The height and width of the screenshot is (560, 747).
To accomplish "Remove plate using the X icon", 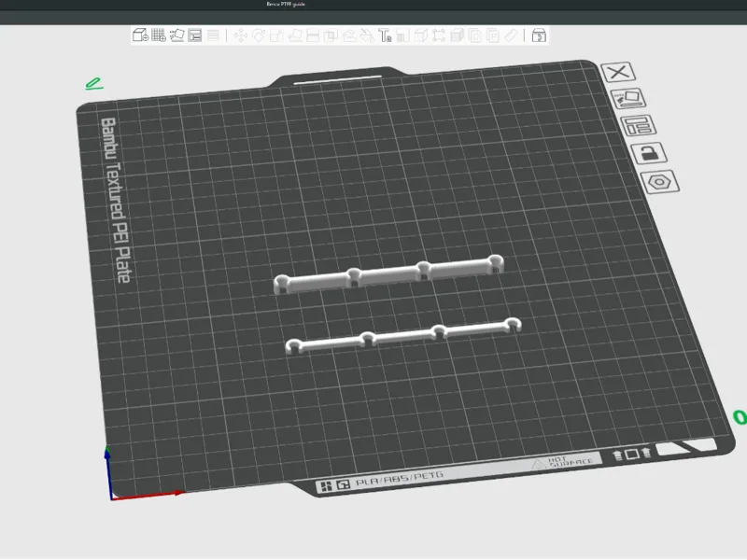I will [618, 73].
